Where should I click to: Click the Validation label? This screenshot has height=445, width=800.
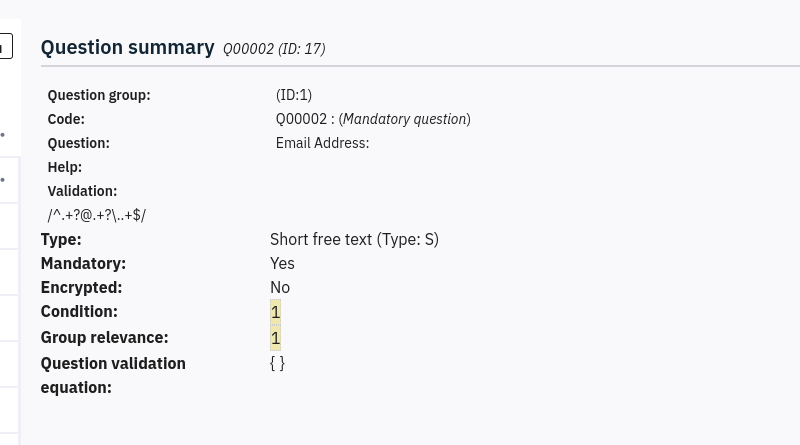(82, 191)
